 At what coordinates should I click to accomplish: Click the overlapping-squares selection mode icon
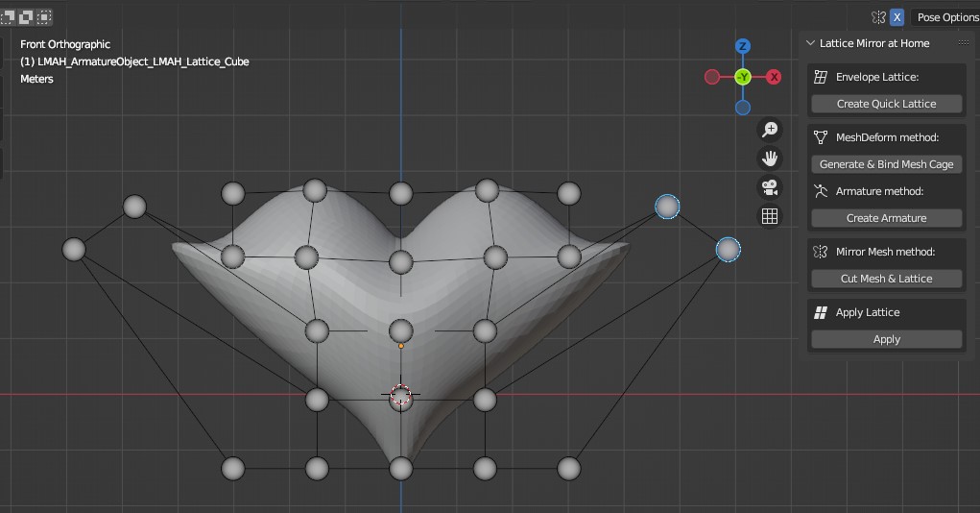point(26,17)
